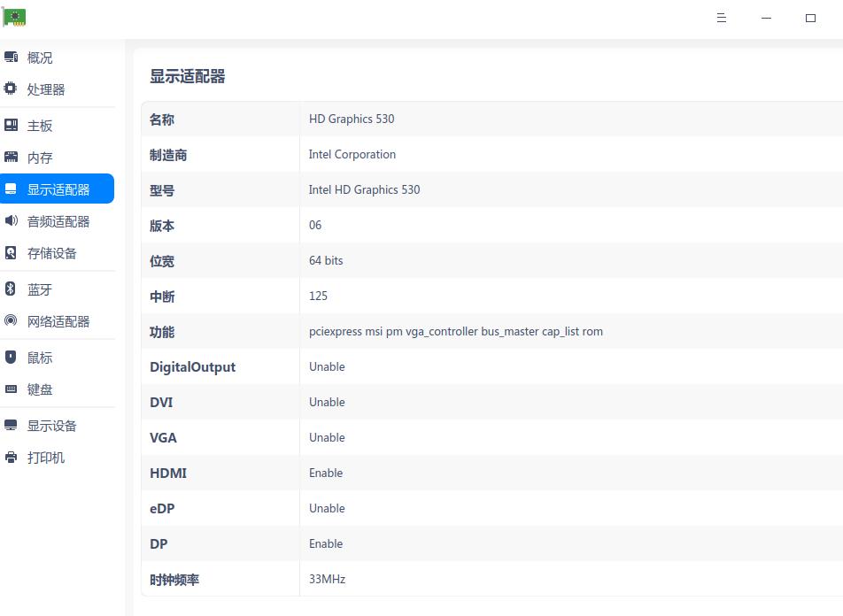Viewport: 843px width, 616px height.
Task: Select the 处理器 CPU chip icon
Action: click(12, 89)
